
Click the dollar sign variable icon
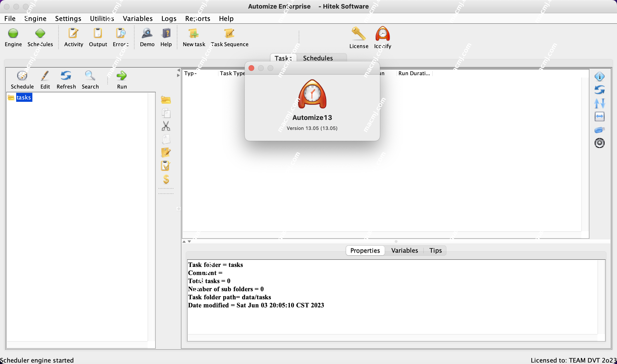click(x=166, y=179)
